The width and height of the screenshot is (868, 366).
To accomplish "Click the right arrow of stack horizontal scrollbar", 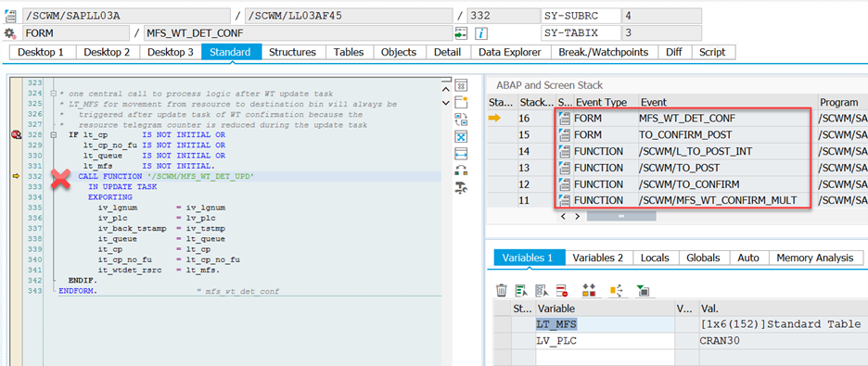I will (577, 216).
